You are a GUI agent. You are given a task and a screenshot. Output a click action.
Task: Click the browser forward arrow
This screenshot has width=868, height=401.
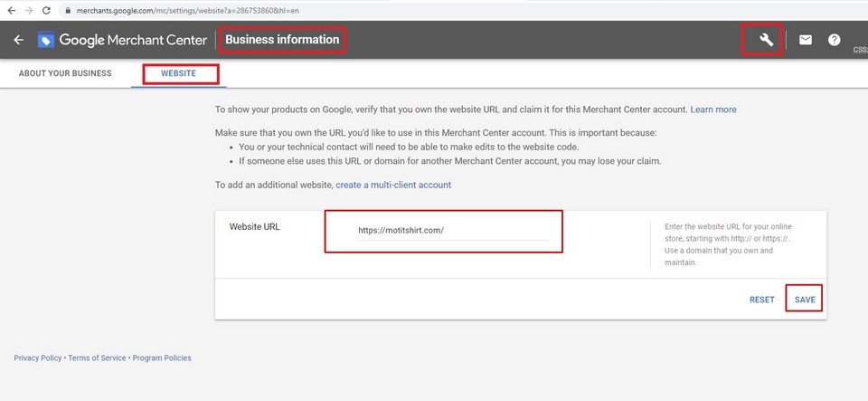(29, 11)
